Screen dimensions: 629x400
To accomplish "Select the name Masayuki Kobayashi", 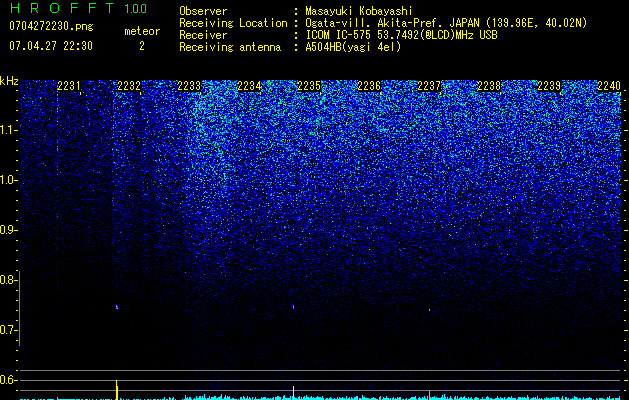I will point(359,11).
